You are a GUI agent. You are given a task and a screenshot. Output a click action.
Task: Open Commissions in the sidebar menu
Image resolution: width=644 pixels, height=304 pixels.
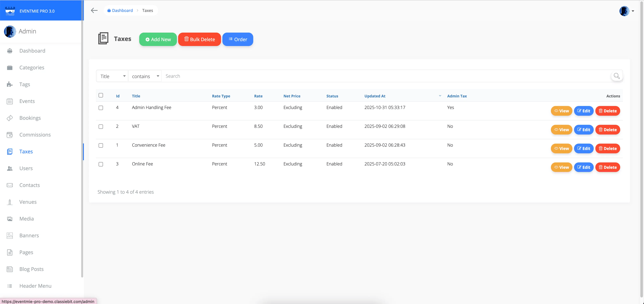click(x=35, y=135)
